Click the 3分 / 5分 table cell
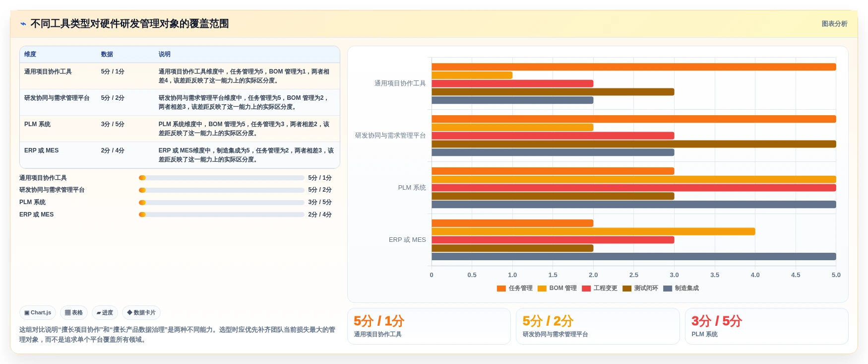The width and height of the screenshot is (868, 364). click(113, 125)
